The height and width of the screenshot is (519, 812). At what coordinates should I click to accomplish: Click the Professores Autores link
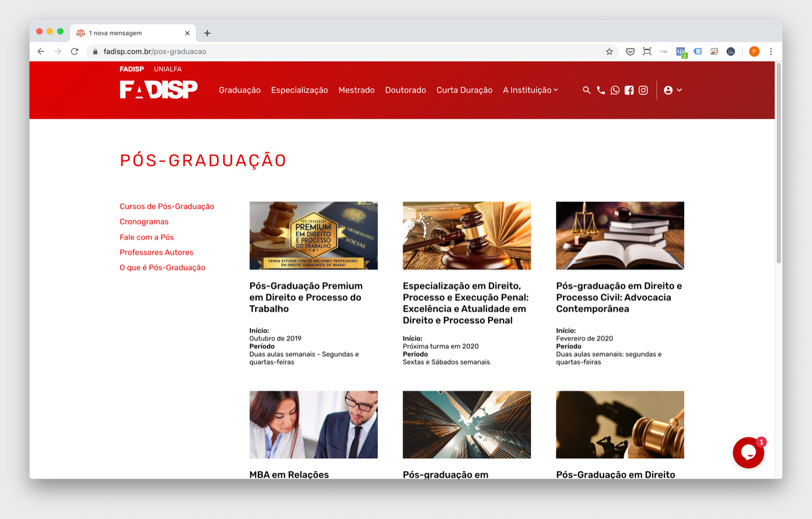coord(156,252)
